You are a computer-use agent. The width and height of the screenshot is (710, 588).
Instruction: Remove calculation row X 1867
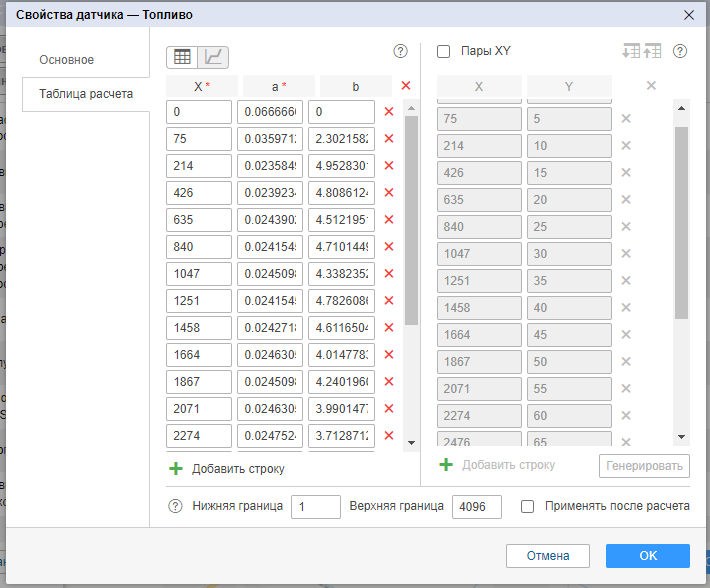[x=389, y=382]
